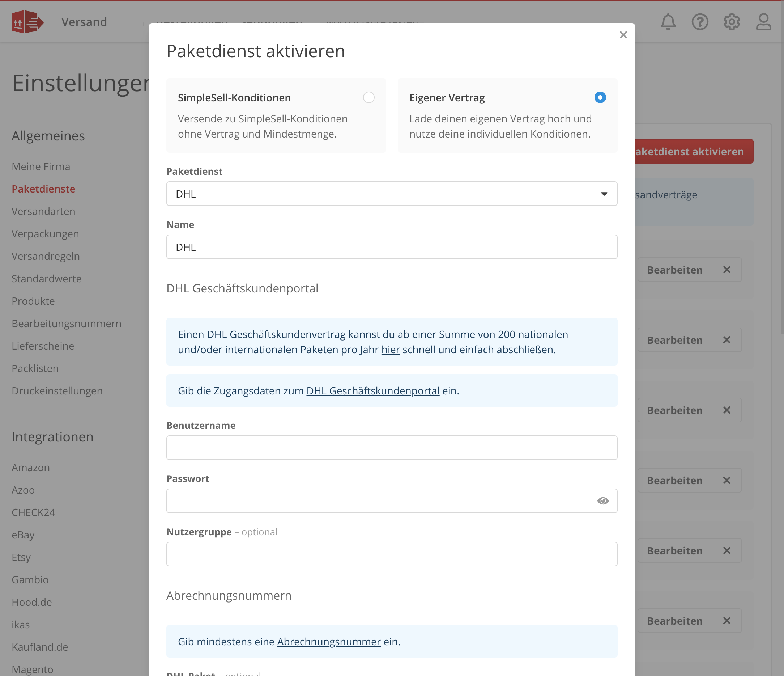The width and height of the screenshot is (784, 676).
Task: Open the Paketdienst DHL dropdown
Action: pos(392,194)
